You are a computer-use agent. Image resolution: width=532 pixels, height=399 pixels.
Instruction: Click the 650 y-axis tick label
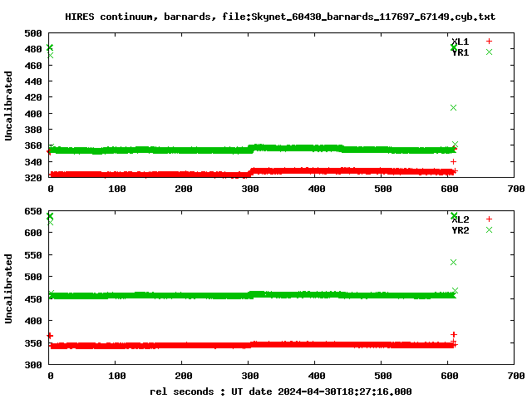pyautogui.click(x=33, y=211)
